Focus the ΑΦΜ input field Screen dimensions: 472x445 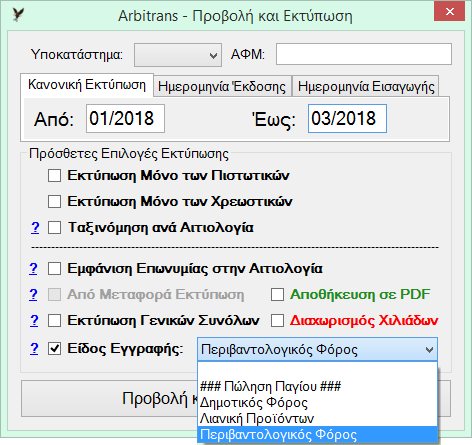pos(364,54)
